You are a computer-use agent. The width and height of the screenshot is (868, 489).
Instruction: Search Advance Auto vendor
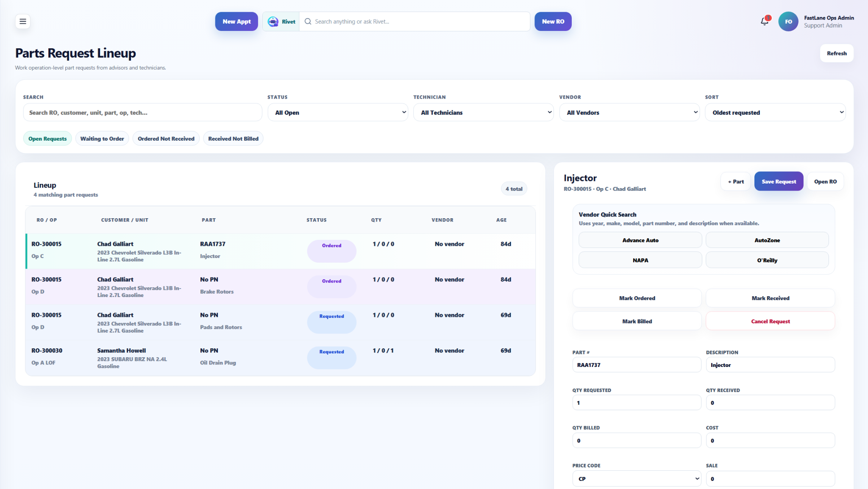[x=640, y=240]
